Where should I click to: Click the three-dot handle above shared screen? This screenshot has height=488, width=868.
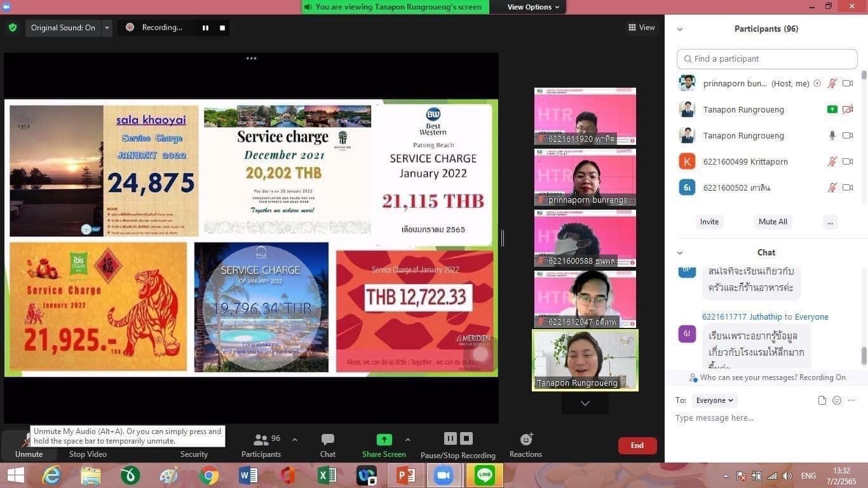tap(252, 58)
